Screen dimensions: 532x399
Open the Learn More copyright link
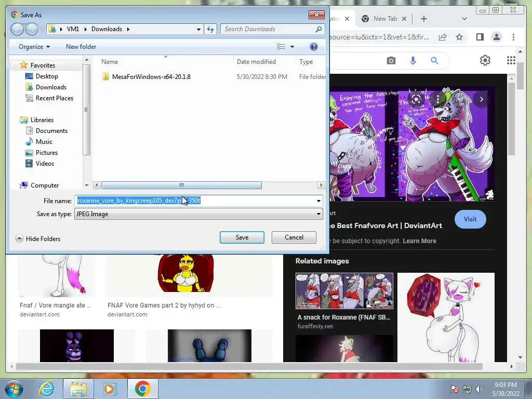pos(419,241)
